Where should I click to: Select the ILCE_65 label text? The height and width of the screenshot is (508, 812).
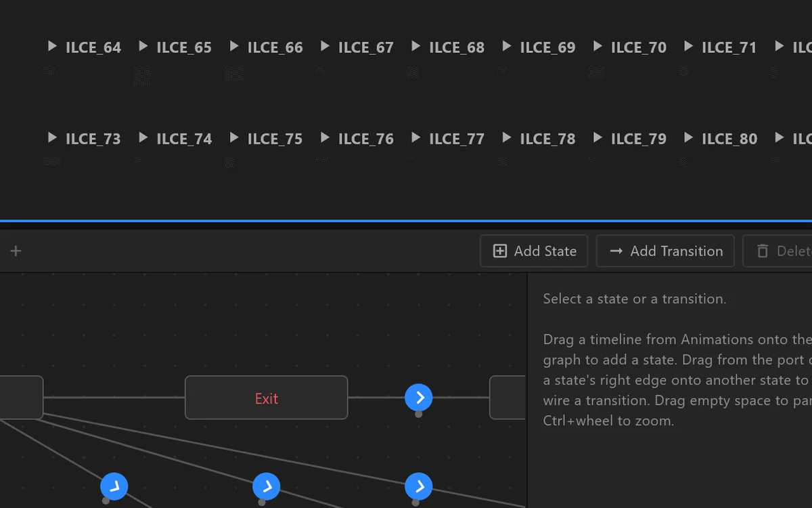pyautogui.click(x=184, y=47)
